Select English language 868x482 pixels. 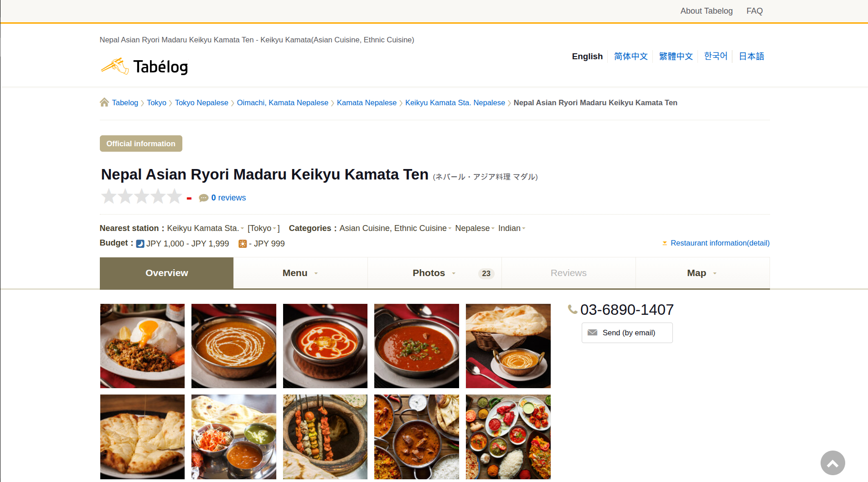pos(587,56)
